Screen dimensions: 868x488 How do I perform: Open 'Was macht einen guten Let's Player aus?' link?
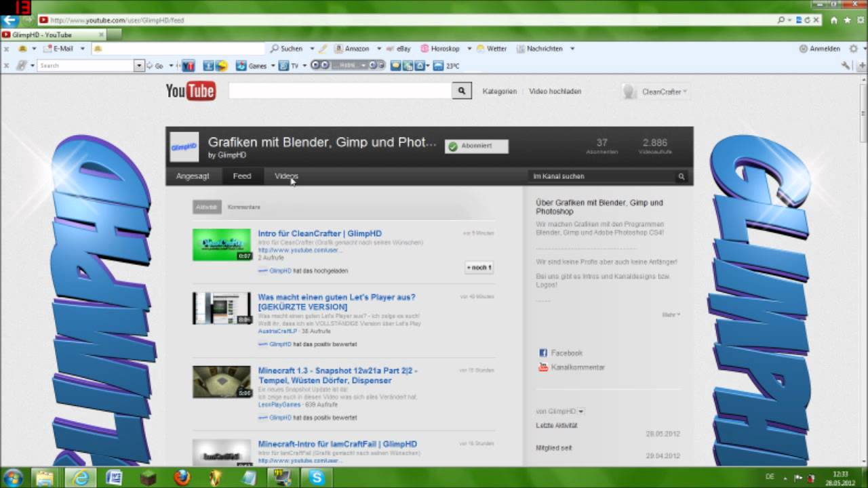tap(336, 302)
